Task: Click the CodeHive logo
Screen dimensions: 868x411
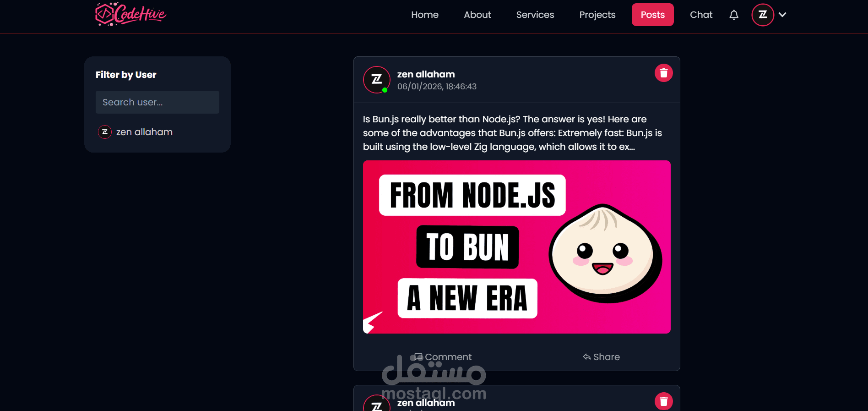Action: point(130,14)
